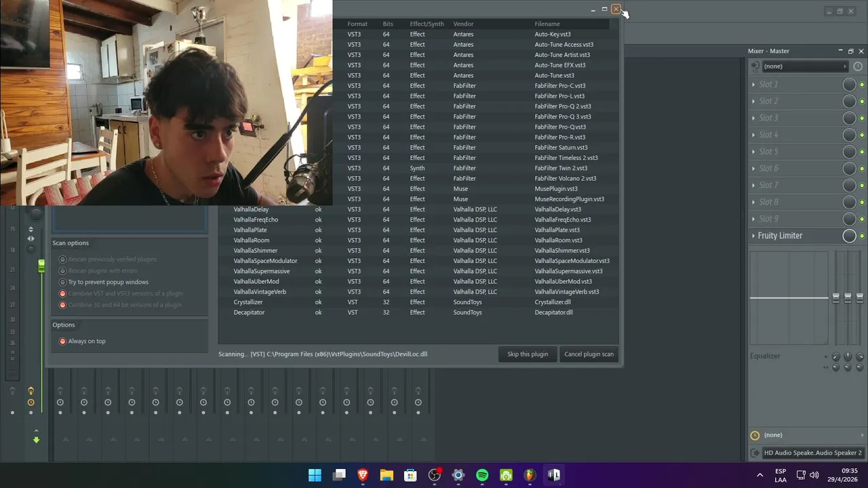Viewport: 868px width, 488px height.
Task: Toggle Slot 7 enable LED in mixer
Action: pos(862,185)
